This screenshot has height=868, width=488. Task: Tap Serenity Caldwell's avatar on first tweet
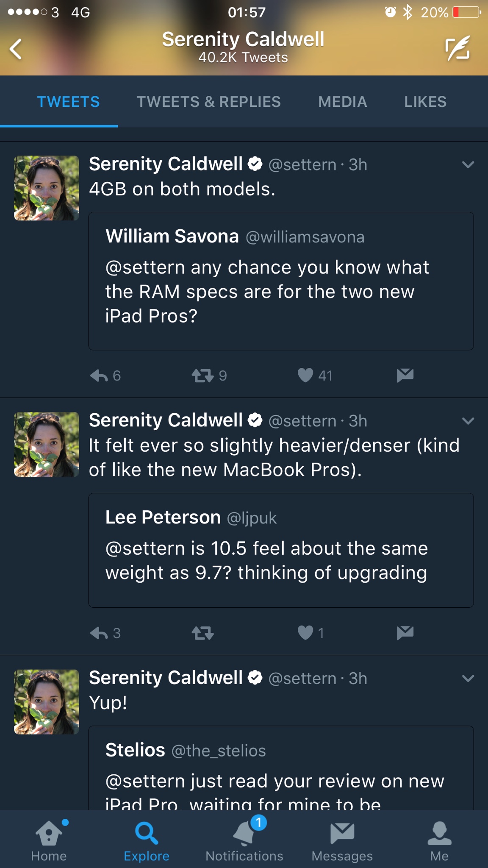47,188
